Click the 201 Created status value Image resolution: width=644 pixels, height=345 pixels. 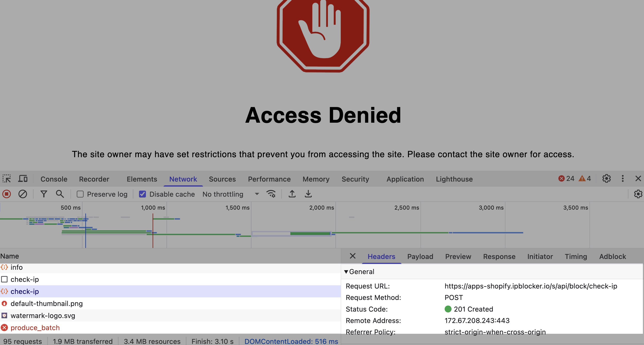(x=473, y=309)
